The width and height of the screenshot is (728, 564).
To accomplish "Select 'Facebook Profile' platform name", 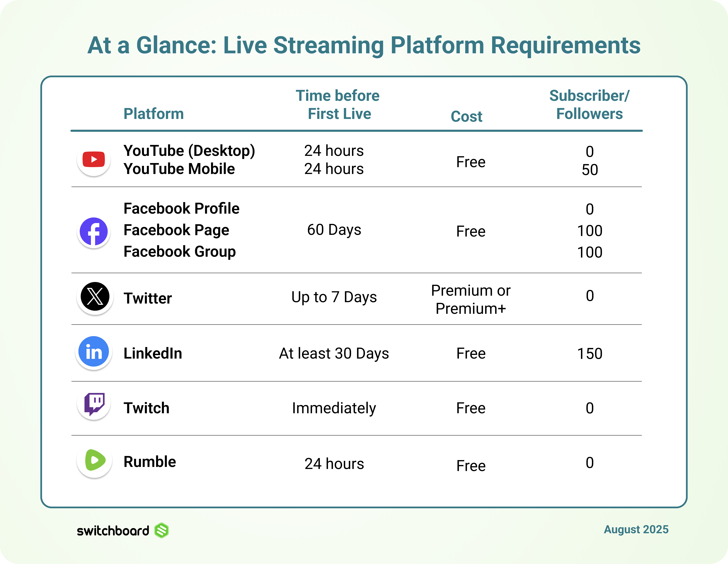I will 182,209.
